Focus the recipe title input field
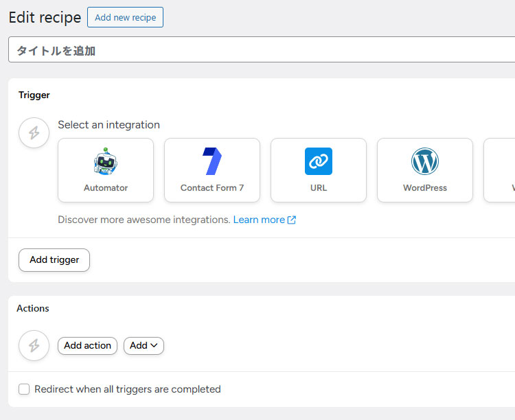The width and height of the screenshot is (515, 420). tap(261, 50)
